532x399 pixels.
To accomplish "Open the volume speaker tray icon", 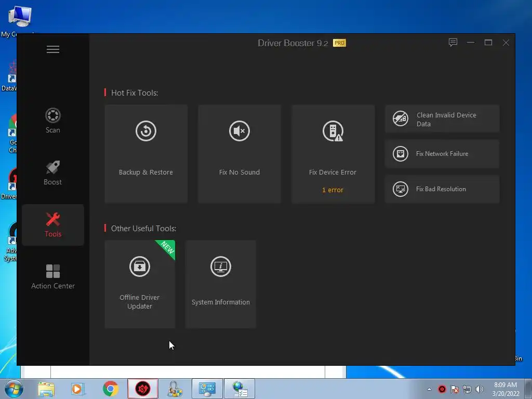I will click(x=480, y=389).
